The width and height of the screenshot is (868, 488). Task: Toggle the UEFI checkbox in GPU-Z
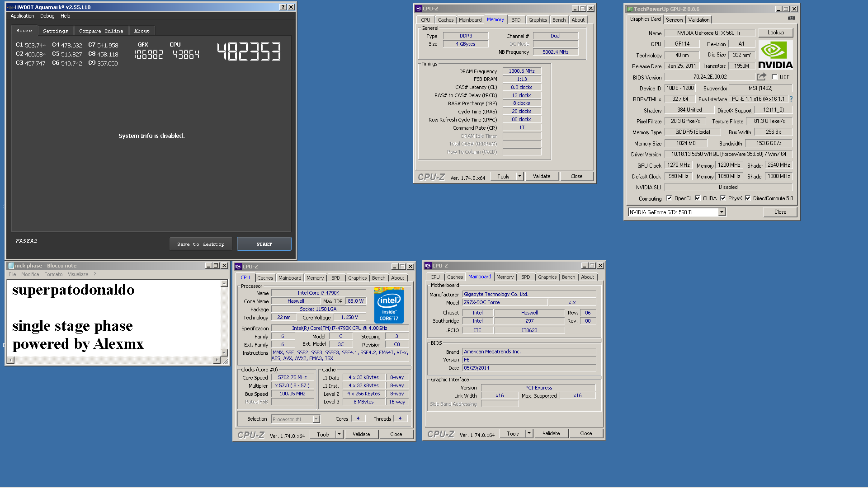(x=774, y=77)
